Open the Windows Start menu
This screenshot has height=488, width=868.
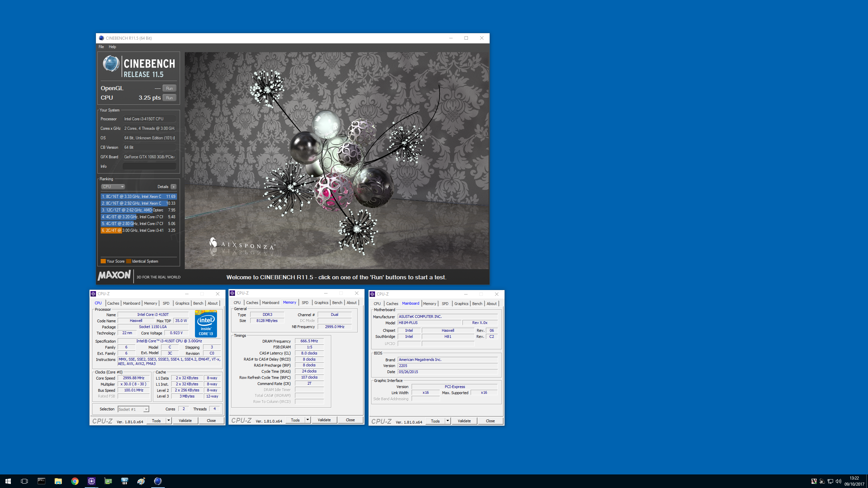coord(8,481)
